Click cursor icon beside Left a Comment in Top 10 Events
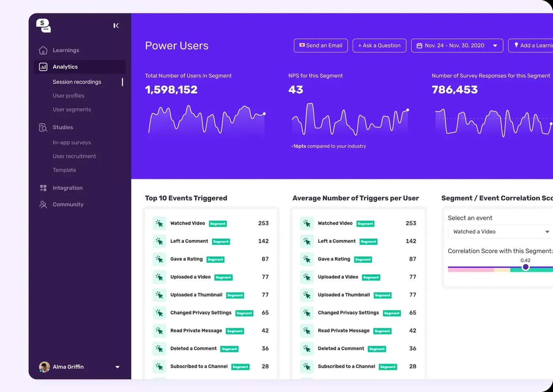The width and height of the screenshot is (553, 392). 160,241
